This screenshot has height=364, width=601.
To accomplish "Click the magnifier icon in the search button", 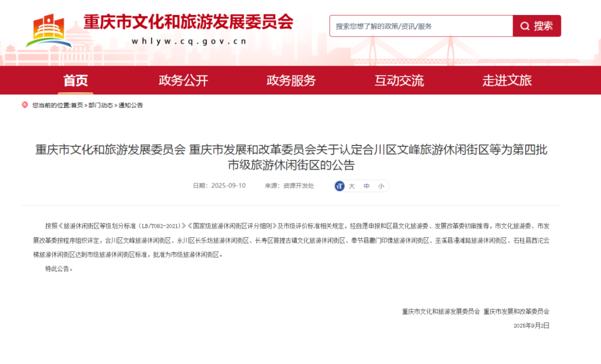I will (525, 26).
